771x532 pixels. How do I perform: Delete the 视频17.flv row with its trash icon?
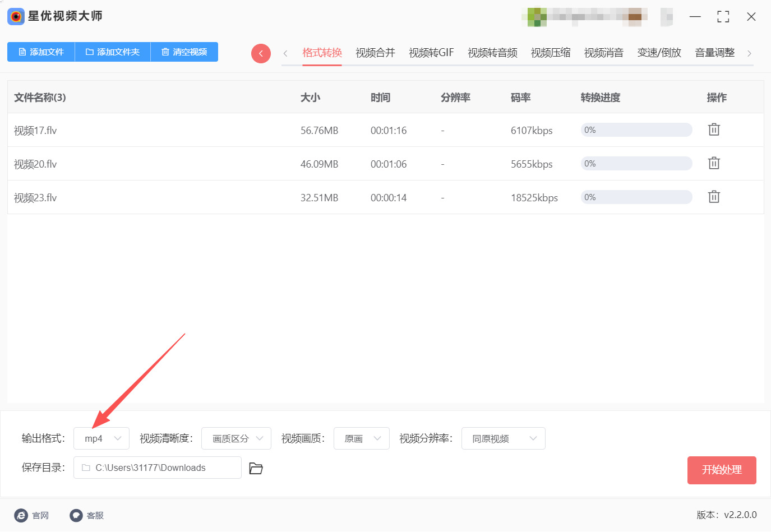pos(714,129)
